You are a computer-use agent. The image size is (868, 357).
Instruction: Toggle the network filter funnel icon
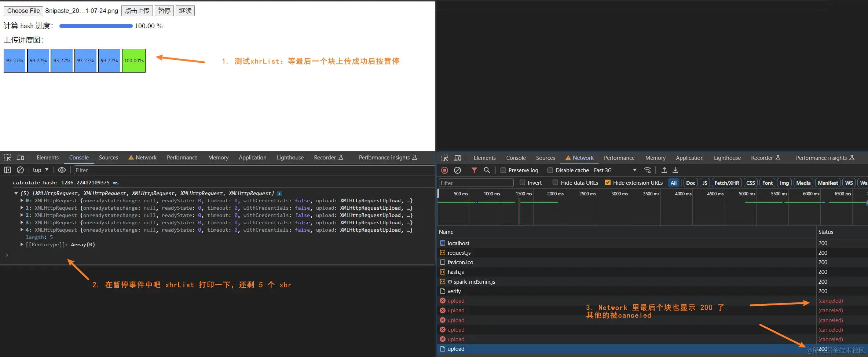tap(474, 170)
